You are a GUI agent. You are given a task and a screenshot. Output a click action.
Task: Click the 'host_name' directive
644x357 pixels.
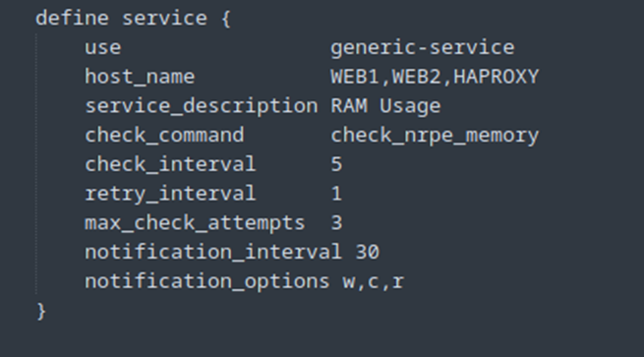[x=140, y=77]
